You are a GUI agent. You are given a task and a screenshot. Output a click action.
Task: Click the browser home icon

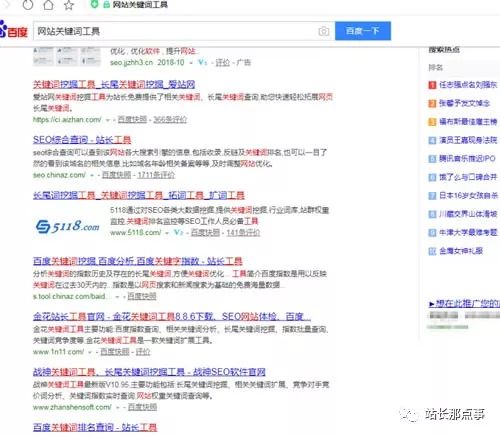point(48,4)
